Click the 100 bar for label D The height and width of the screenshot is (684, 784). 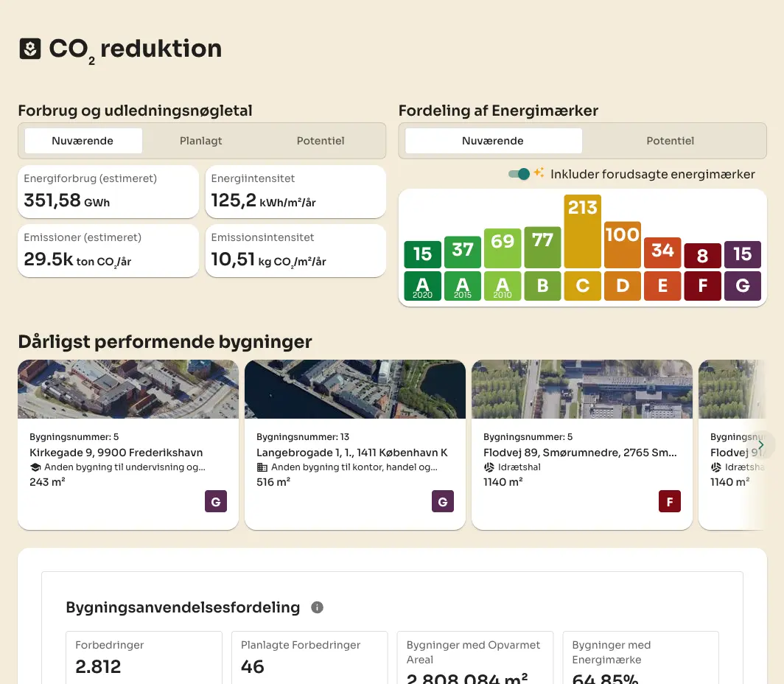click(623, 245)
